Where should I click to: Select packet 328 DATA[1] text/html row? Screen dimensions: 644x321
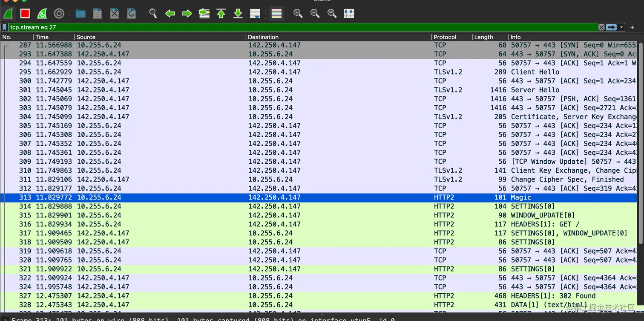[x=319, y=305]
